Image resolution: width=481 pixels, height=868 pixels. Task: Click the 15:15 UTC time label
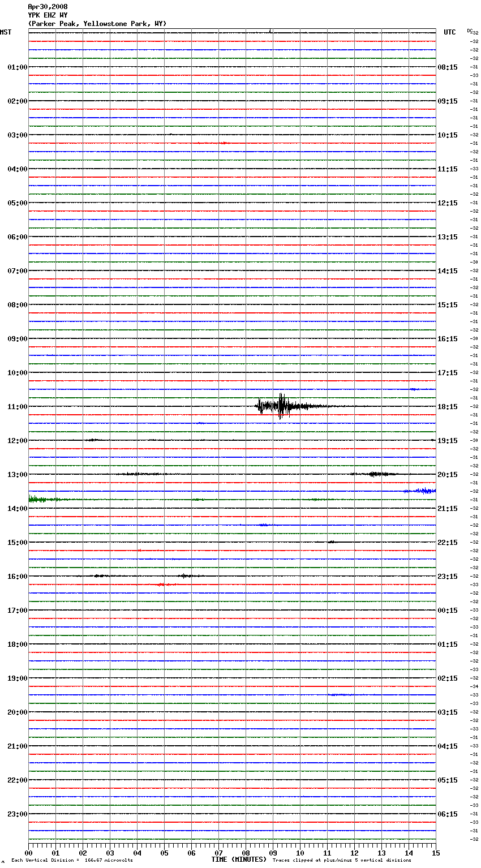448,305
